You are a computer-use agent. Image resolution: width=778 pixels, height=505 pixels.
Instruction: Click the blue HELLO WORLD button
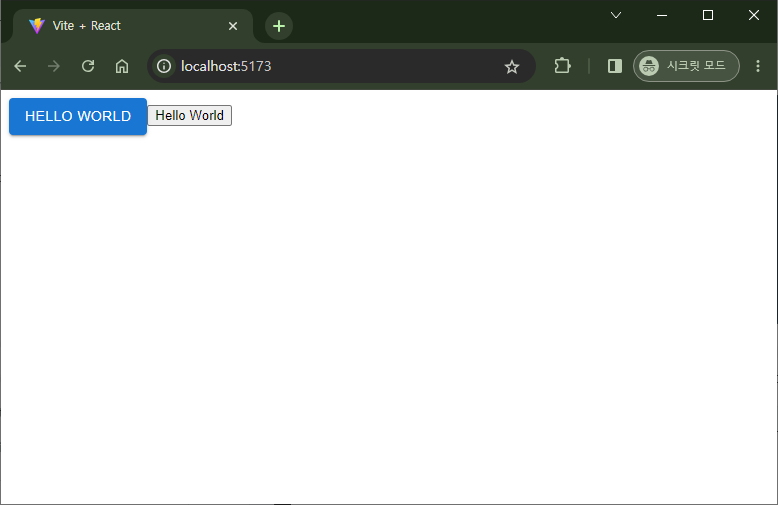pos(78,116)
